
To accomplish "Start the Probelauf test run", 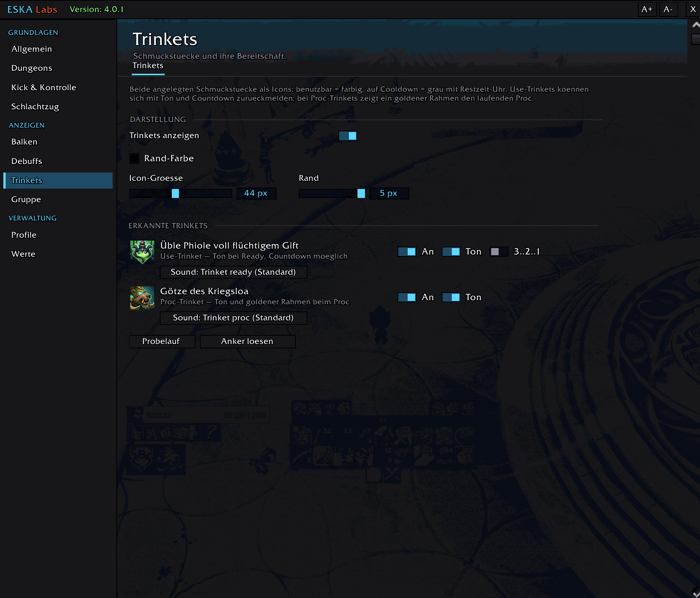I will coord(162,341).
